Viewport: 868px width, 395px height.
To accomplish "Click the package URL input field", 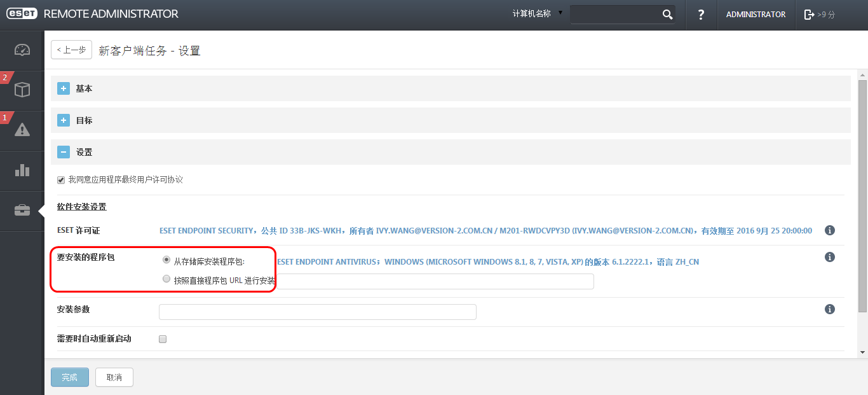I will (435, 281).
